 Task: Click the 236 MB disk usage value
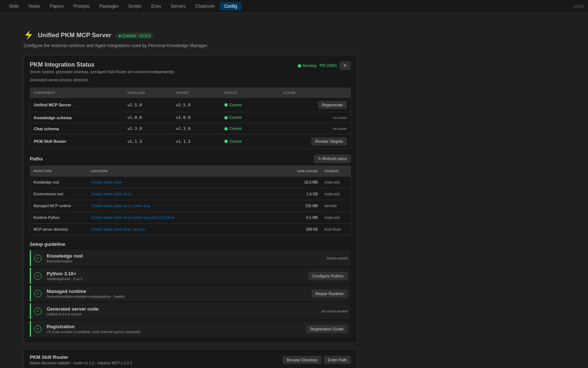pos(311,206)
